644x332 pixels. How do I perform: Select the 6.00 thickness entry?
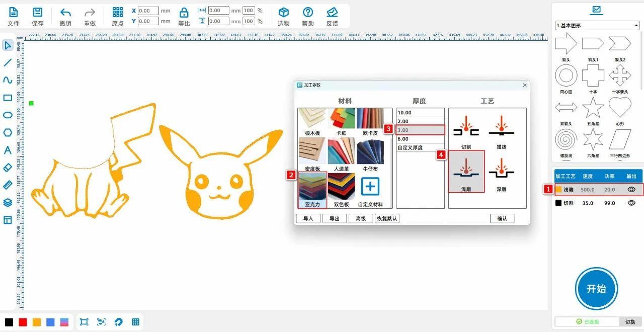(x=404, y=139)
